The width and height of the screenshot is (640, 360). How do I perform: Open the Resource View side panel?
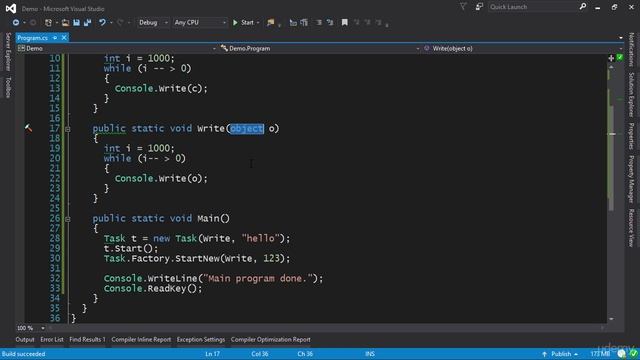[631, 228]
